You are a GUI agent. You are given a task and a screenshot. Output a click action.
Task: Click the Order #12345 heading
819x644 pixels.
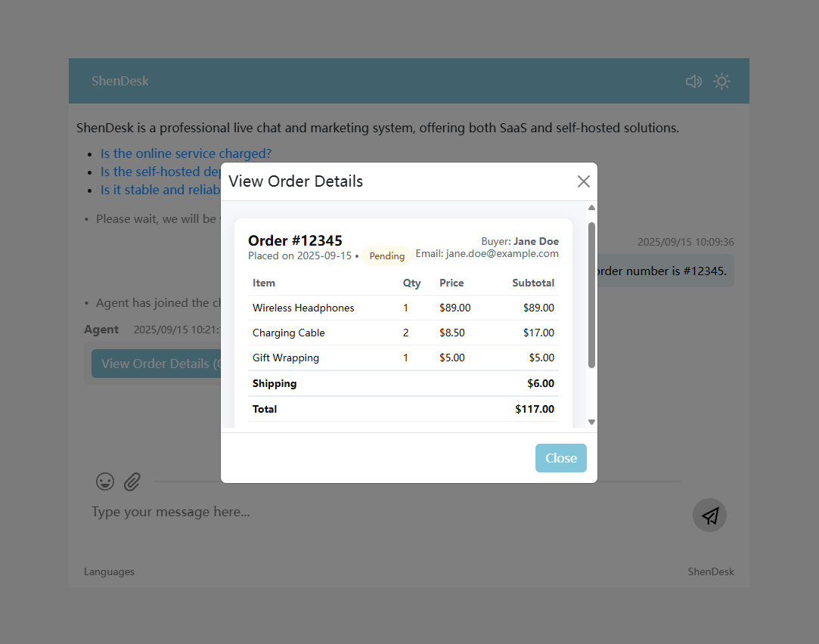click(x=295, y=240)
